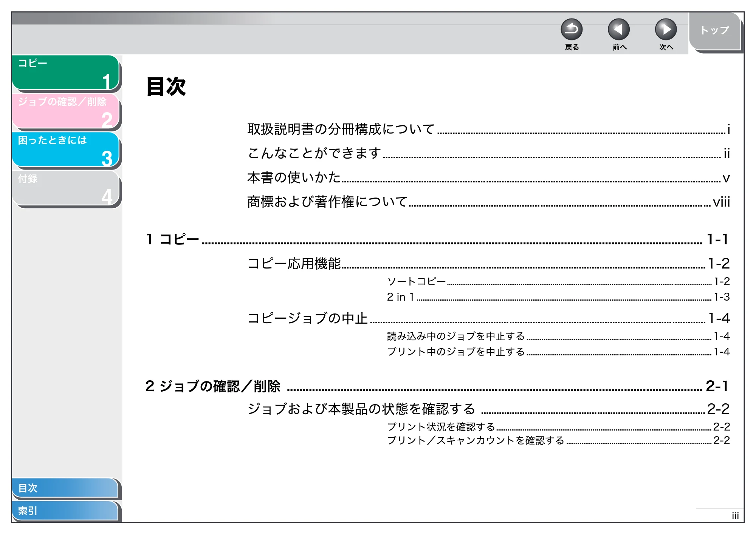Select chapter 1 コピー sidebar tab
The height and width of the screenshot is (534, 756).
pyautogui.click(x=66, y=73)
